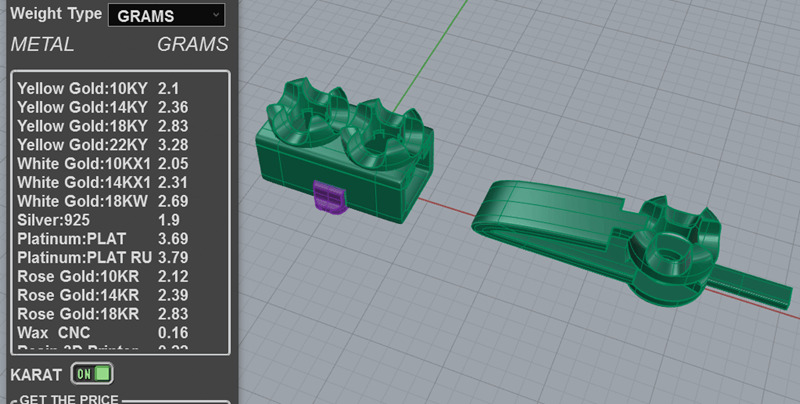Select the Yellow Gold:18KY row
Screen dimensions: 800x404
(x=120, y=126)
